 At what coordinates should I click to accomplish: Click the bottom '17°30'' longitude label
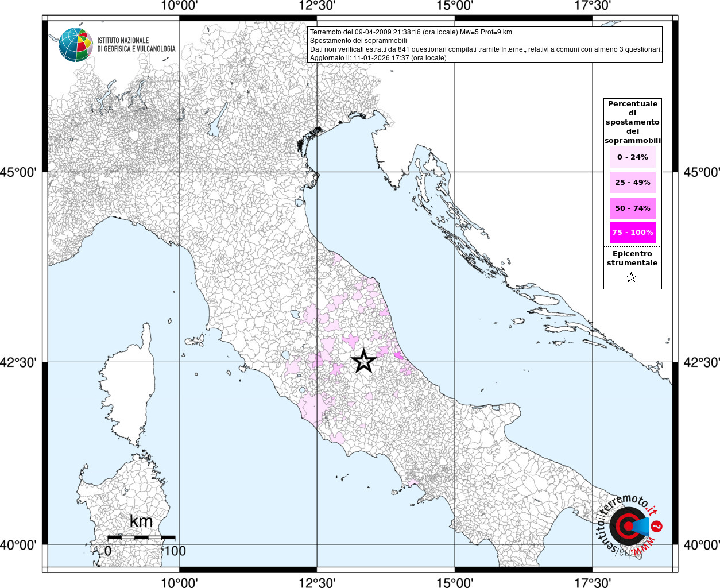tap(592, 582)
